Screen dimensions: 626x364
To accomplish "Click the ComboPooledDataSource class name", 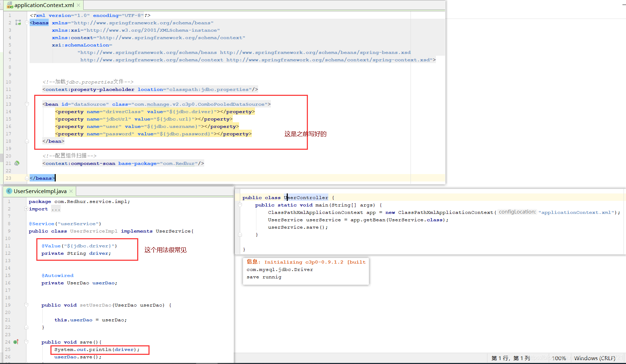I will (x=231, y=104).
